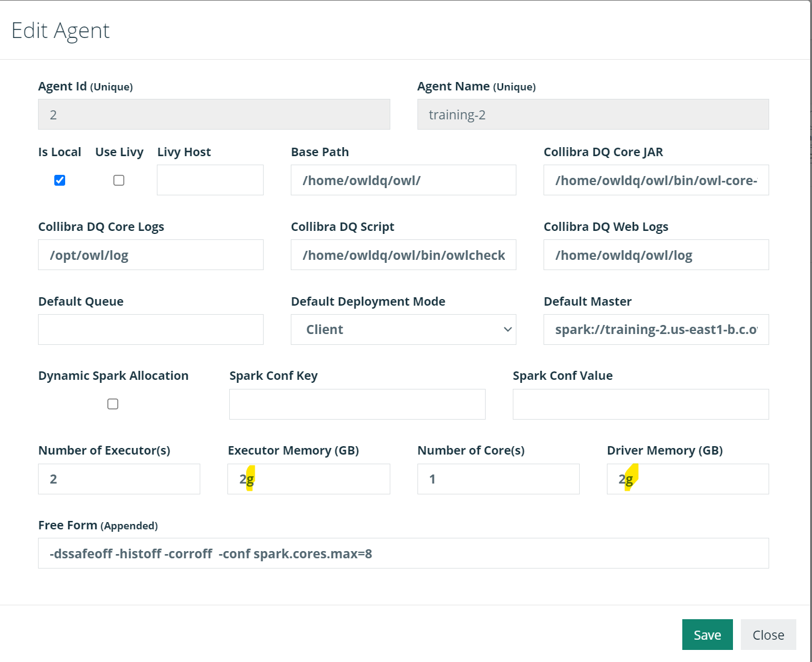The width and height of the screenshot is (812, 662).
Task: Enable the Use Livy checkbox
Action: [119, 180]
